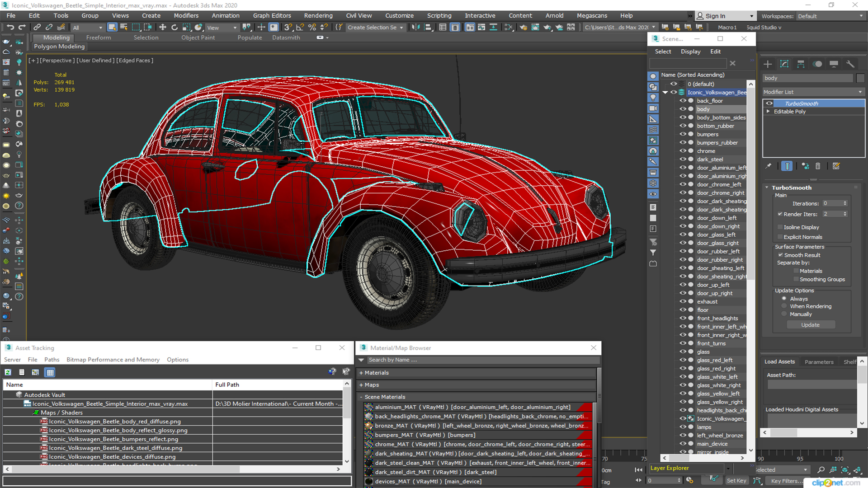Viewport: 868px width, 488px height.
Task: Click Refresh icon in Asset Tracking
Action: click(x=8, y=372)
